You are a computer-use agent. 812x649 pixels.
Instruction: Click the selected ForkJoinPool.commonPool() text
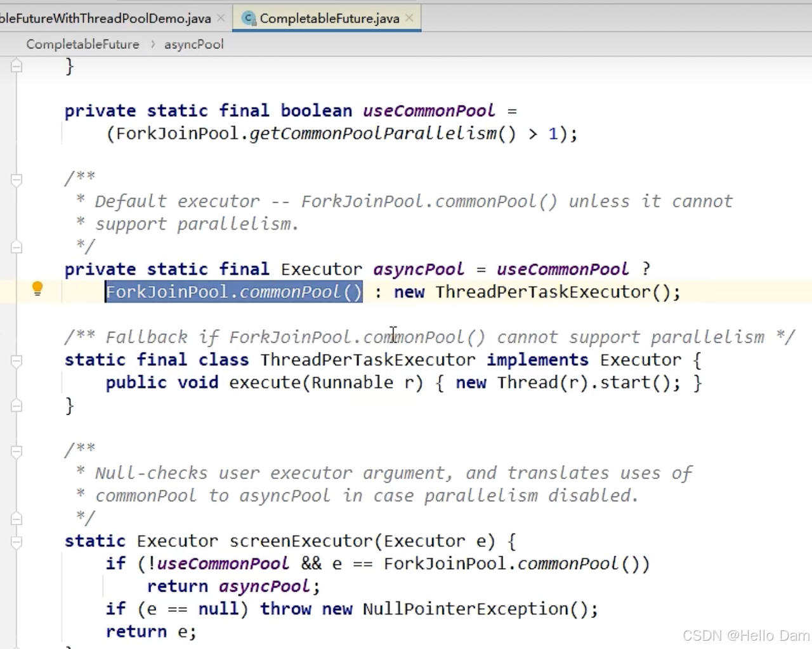pos(233,292)
